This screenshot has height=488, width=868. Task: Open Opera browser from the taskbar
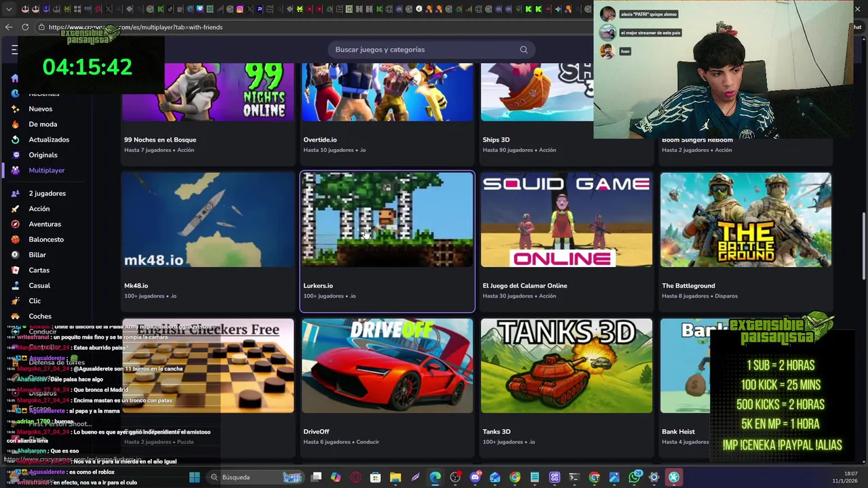coord(355,477)
